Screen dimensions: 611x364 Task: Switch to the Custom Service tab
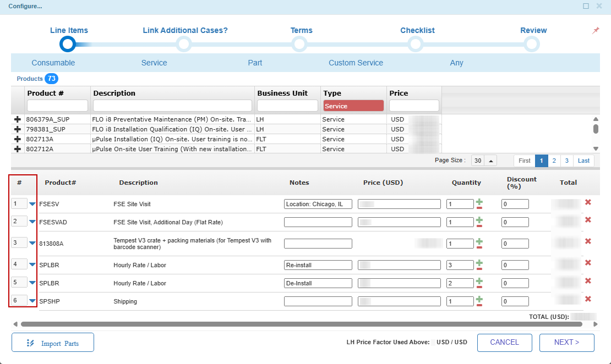click(x=356, y=63)
